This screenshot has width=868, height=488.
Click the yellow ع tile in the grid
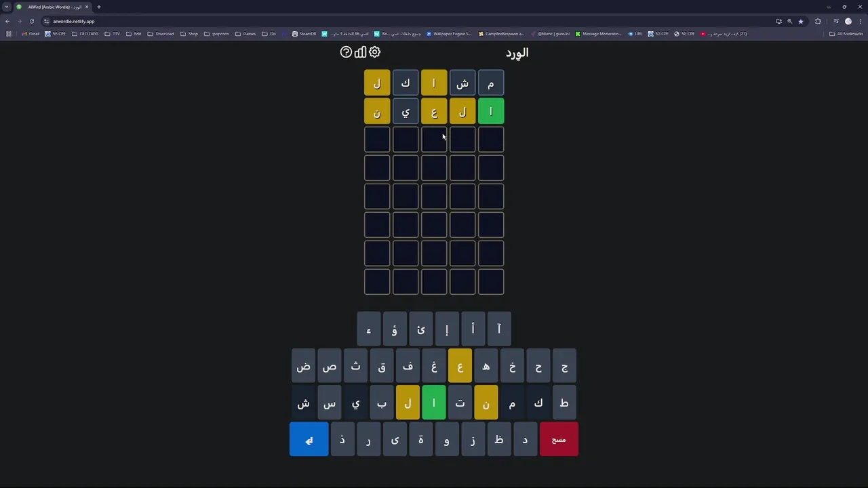pos(434,111)
